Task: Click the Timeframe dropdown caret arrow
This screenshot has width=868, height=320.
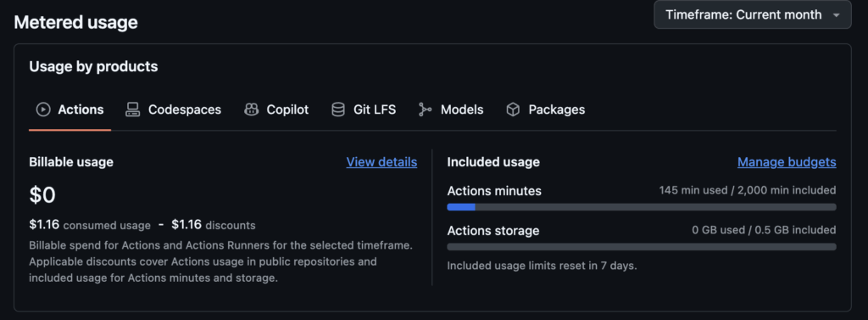Action: pyautogui.click(x=836, y=15)
